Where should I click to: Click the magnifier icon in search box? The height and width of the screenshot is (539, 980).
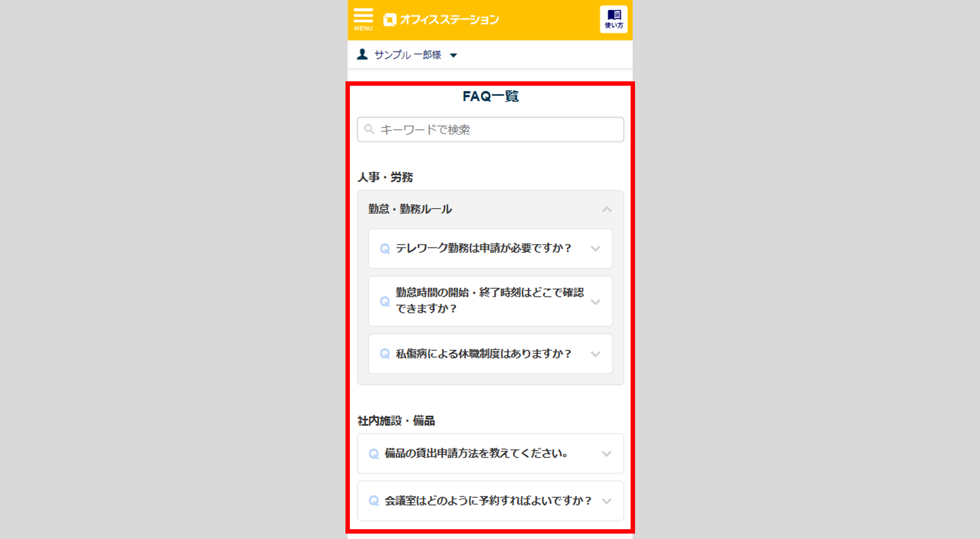pos(369,129)
